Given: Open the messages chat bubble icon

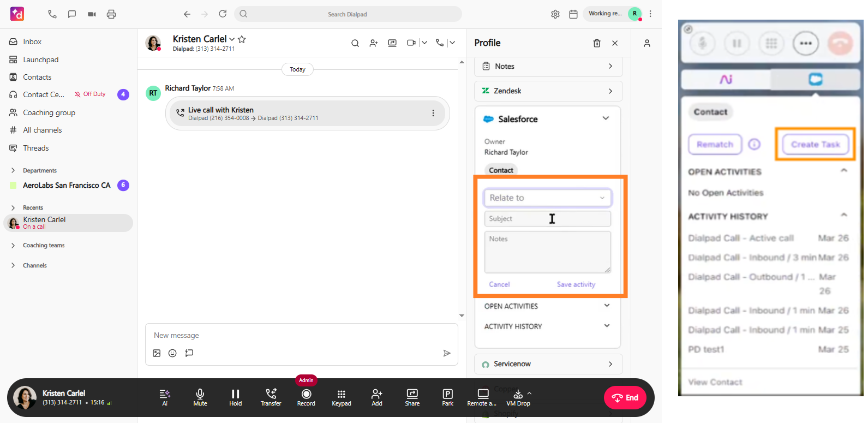Looking at the screenshot, I should pos(72,14).
